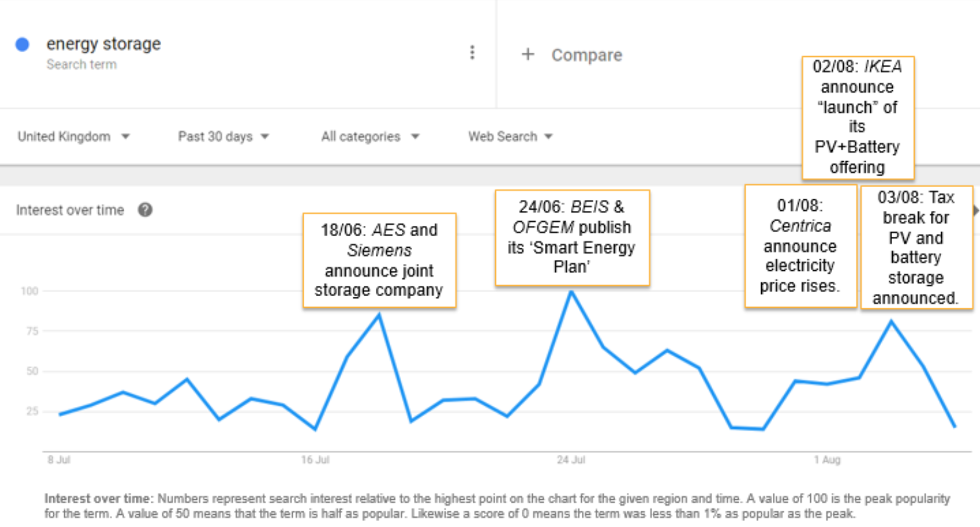Click the Compare button text

pyautogui.click(x=586, y=55)
